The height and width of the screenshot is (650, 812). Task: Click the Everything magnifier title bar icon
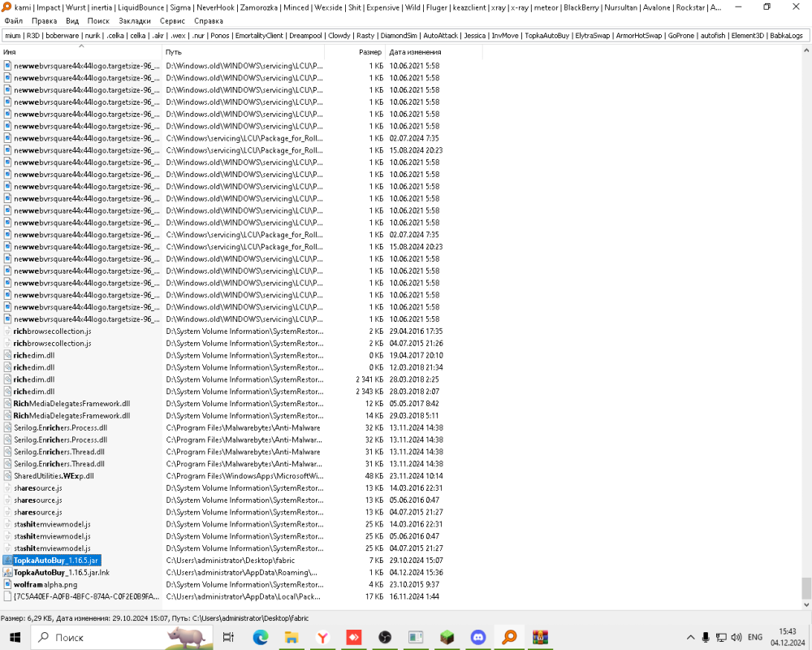pyautogui.click(x=6, y=6)
